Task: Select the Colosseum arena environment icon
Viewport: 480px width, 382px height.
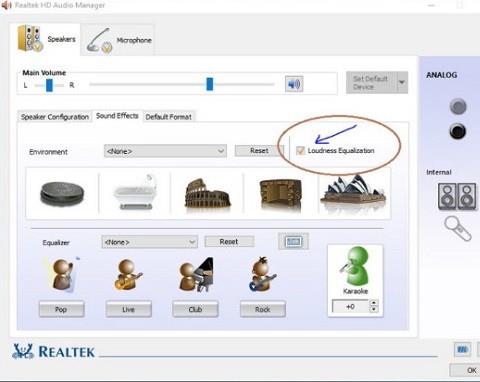Action: (x=207, y=194)
